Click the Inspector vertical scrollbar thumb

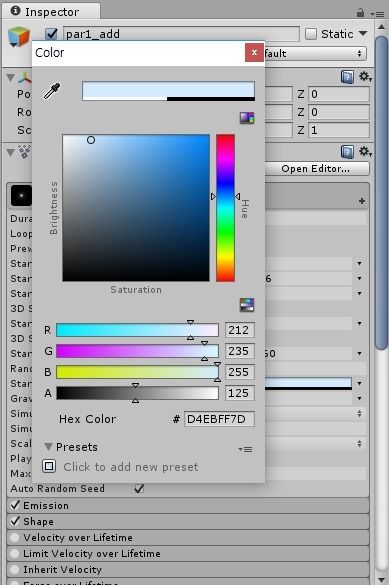click(x=382, y=193)
